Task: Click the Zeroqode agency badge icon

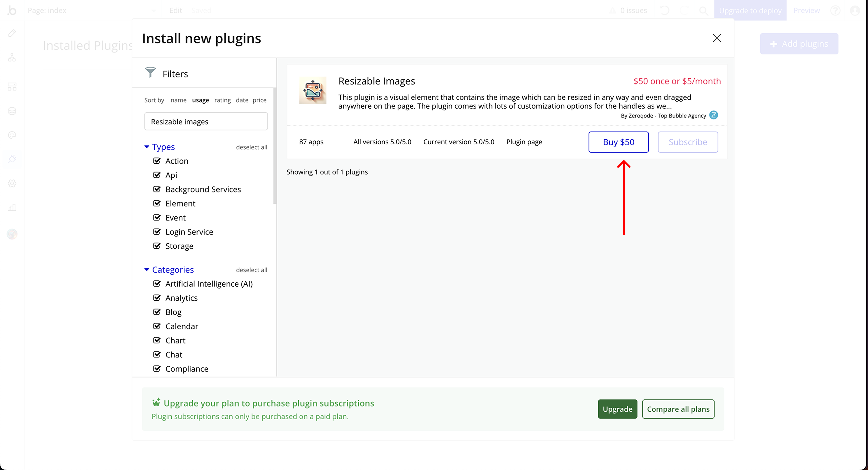Action: tap(713, 115)
